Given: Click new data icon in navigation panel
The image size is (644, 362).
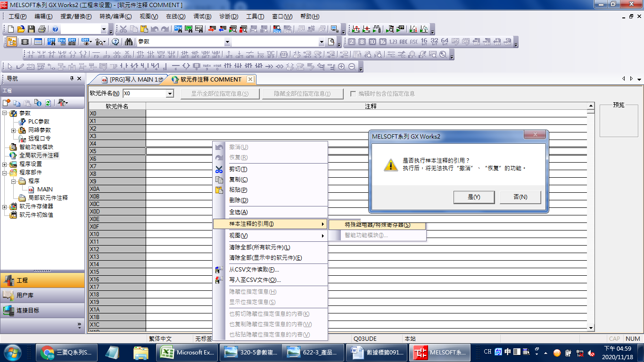Looking at the screenshot, I should click(x=6, y=103).
